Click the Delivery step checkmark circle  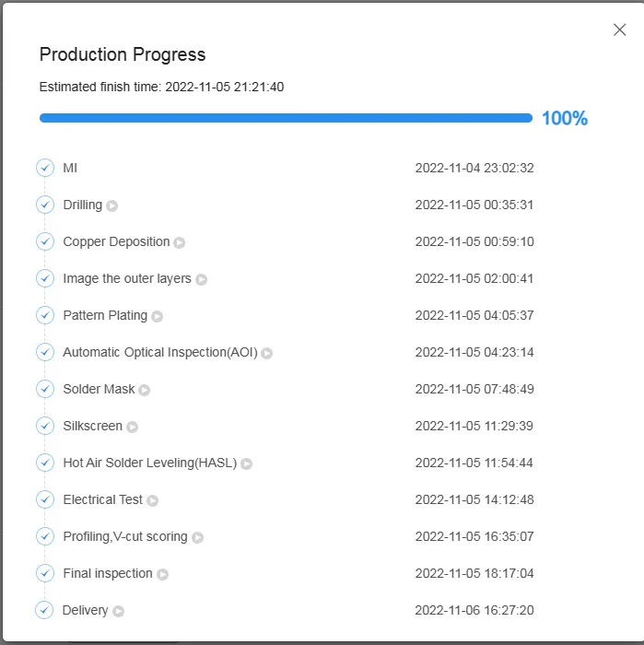point(44,610)
